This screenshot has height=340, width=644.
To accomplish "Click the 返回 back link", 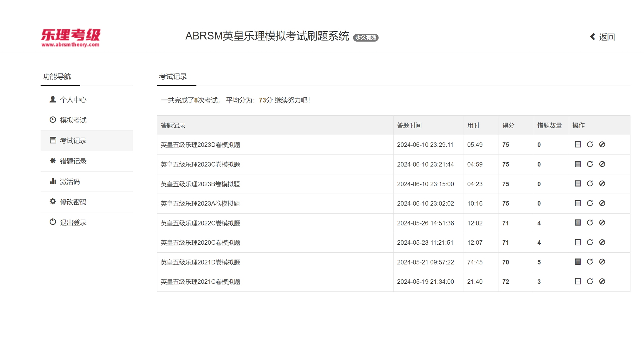I will pyautogui.click(x=603, y=37).
